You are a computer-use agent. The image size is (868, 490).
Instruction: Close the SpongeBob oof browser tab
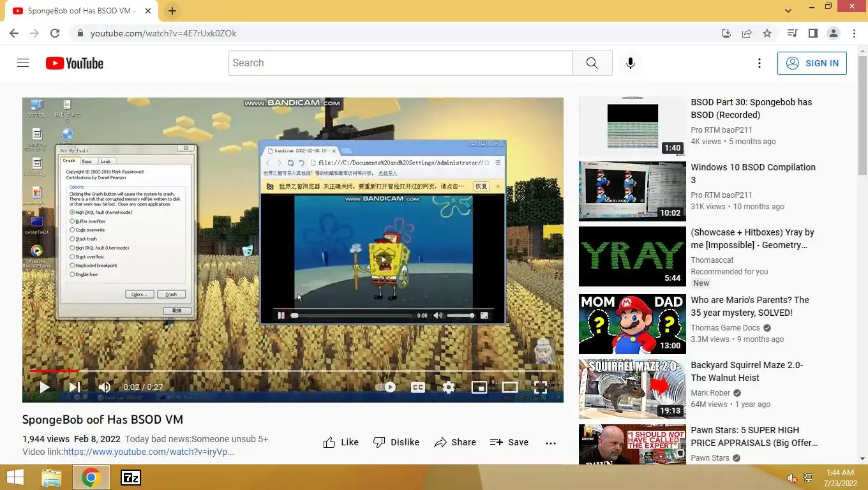coord(148,11)
